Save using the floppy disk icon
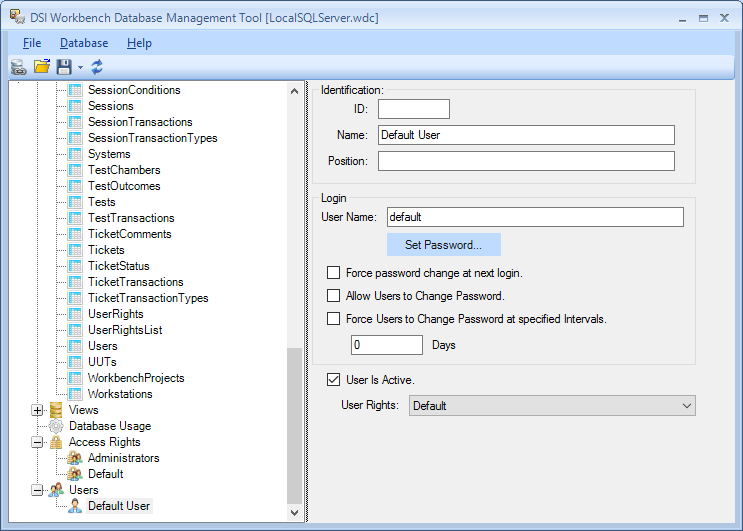Image resolution: width=743 pixels, height=531 pixels. (64, 67)
